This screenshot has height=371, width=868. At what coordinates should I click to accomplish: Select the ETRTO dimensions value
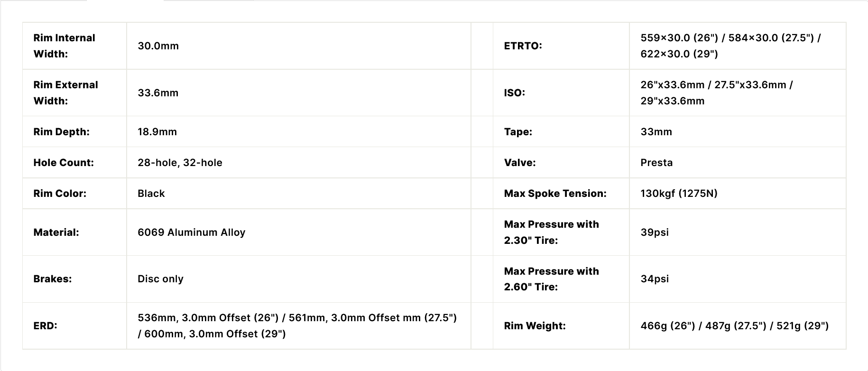pyautogui.click(x=730, y=46)
